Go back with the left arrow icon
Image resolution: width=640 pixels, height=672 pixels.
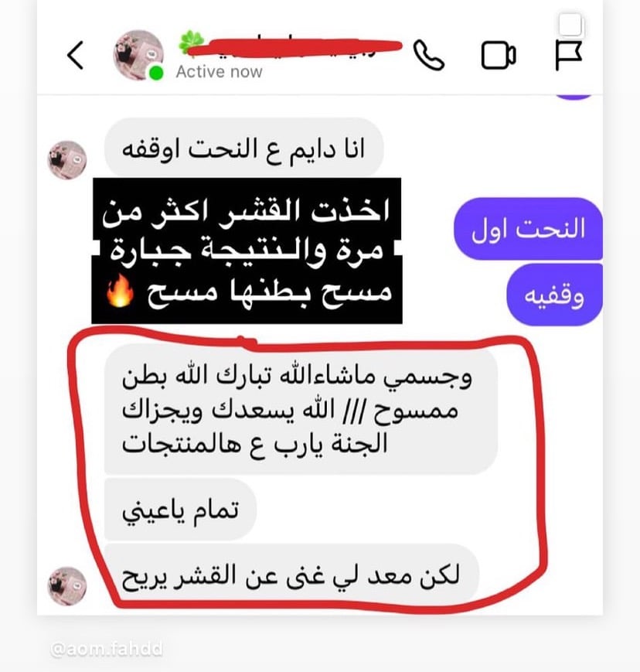click(x=76, y=55)
